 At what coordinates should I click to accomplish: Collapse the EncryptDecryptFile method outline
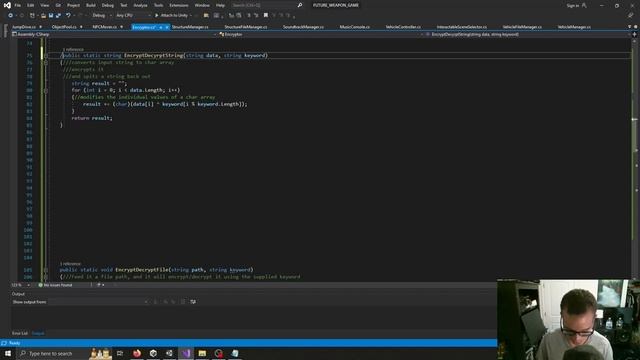coord(46,270)
